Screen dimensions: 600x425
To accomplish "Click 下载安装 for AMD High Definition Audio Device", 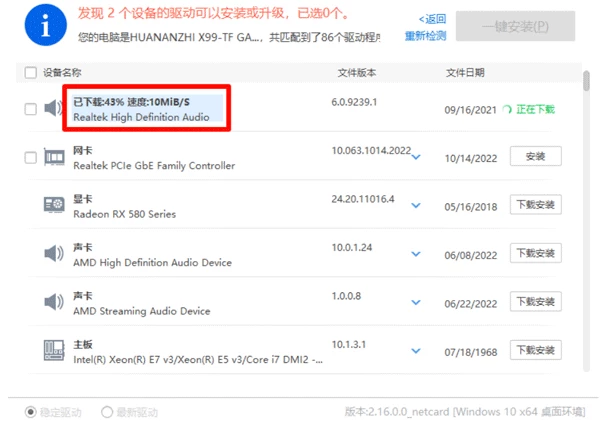I will [x=536, y=253].
